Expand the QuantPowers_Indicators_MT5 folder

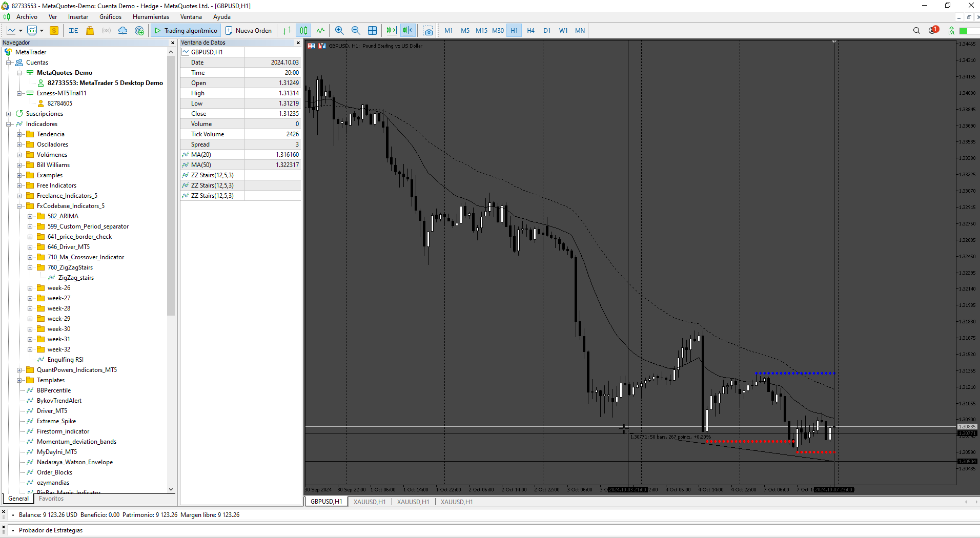19,370
